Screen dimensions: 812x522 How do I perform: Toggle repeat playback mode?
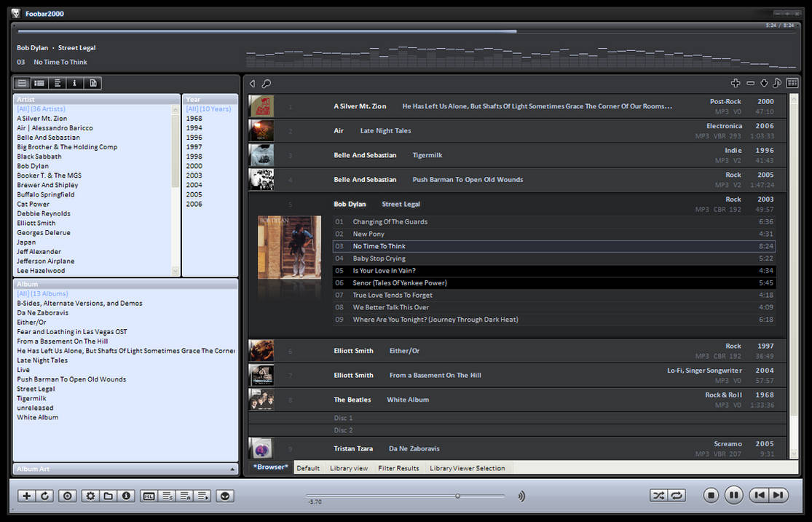(677, 496)
